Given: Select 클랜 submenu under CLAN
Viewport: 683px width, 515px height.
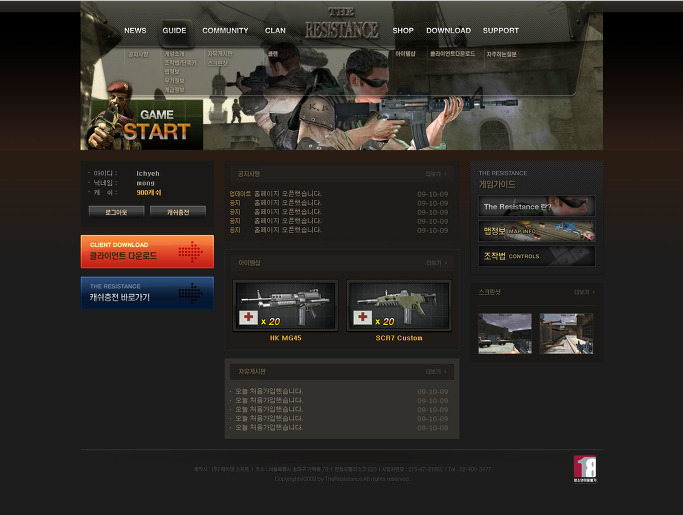Looking at the screenshot, I should pyautogui.click(x=273, y=54).
